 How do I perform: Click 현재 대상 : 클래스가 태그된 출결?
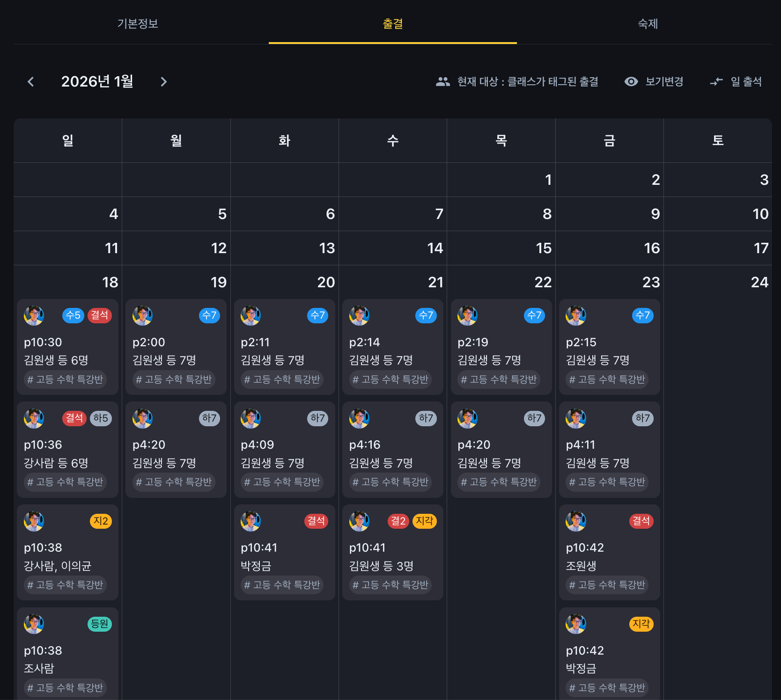[528, 82]
